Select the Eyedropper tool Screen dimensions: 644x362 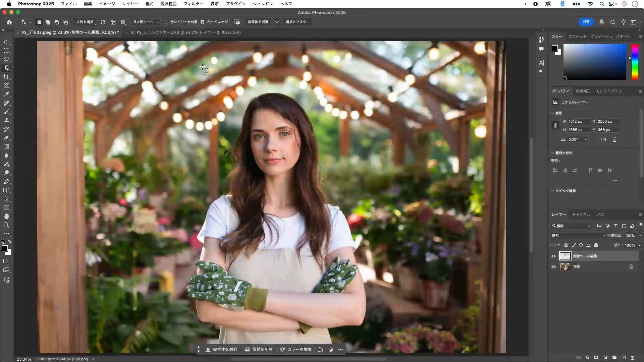[x=6, y=94]
